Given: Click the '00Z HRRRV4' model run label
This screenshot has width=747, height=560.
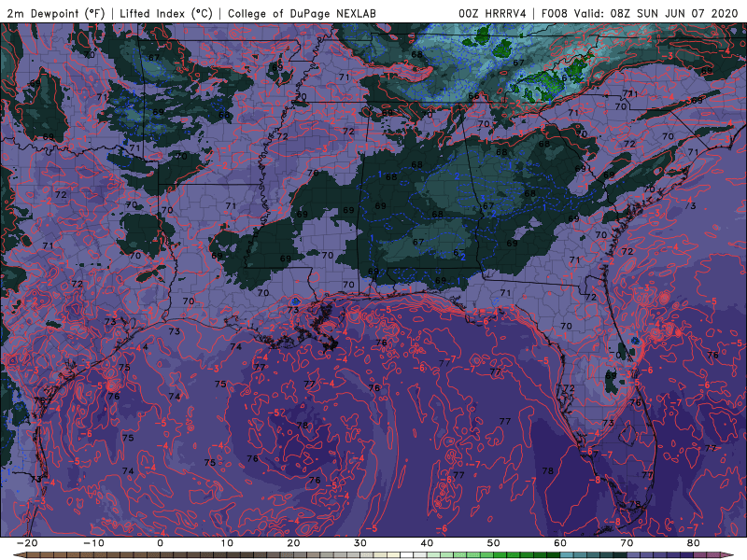Looking at the screenshot, I should pos(492,13).
